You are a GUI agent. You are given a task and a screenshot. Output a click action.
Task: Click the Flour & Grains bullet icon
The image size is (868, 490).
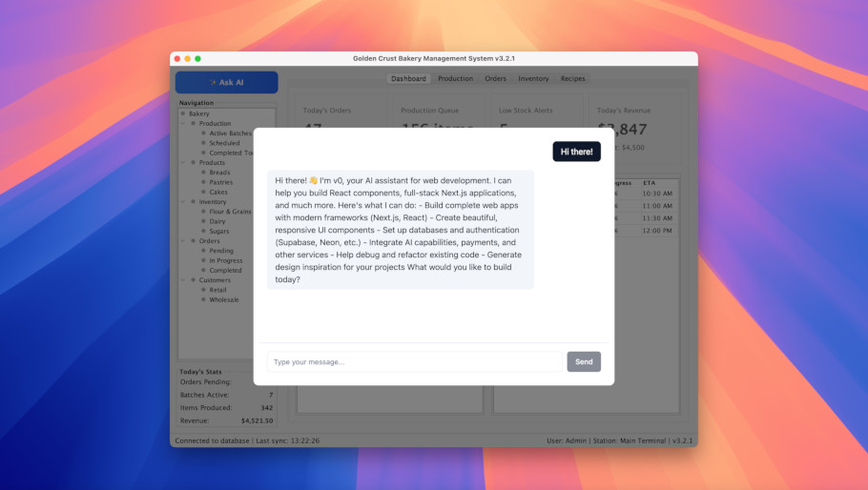coord(203,212)
